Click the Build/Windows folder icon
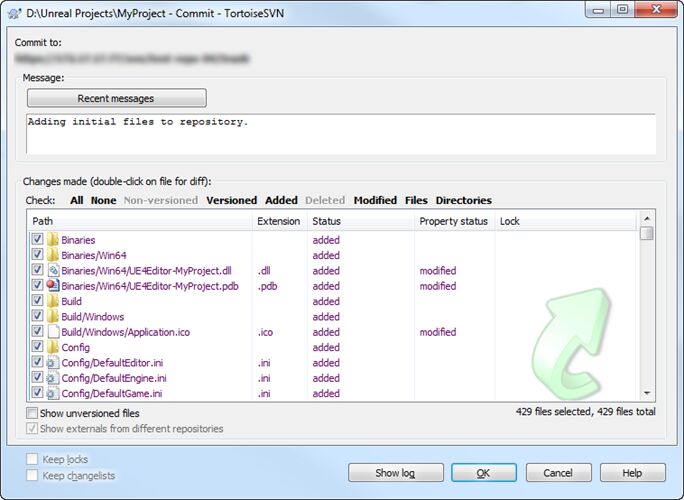 53,316
